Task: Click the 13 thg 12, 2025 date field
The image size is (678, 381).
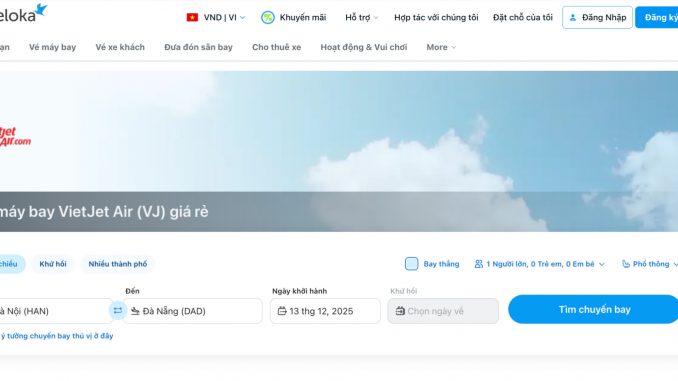Action: 325,311
